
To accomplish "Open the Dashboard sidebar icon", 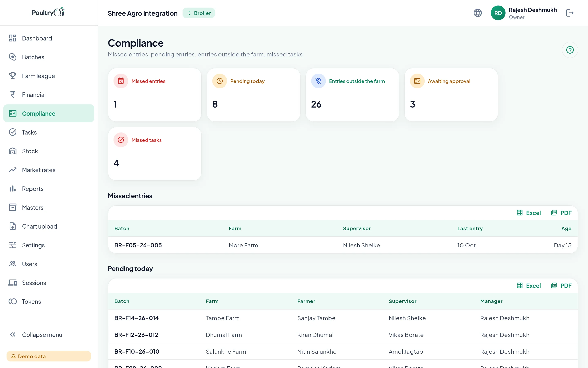I will 13,38.
